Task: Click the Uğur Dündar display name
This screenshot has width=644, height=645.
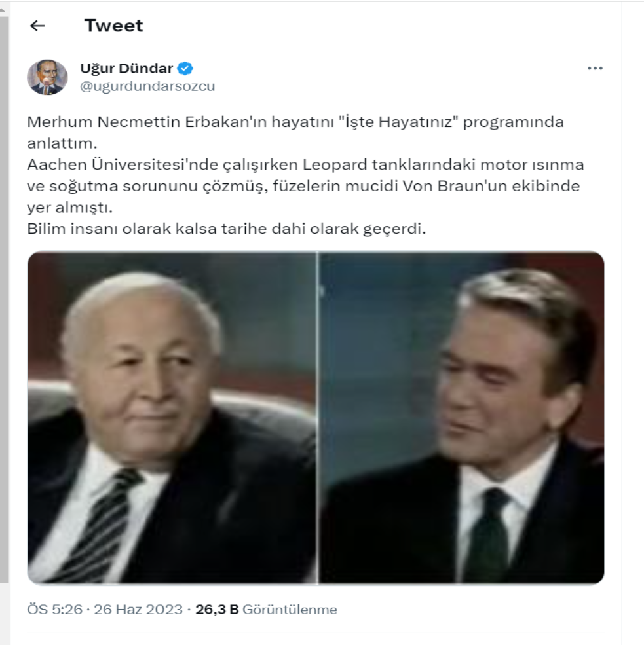Action: (x=126, y=68)
